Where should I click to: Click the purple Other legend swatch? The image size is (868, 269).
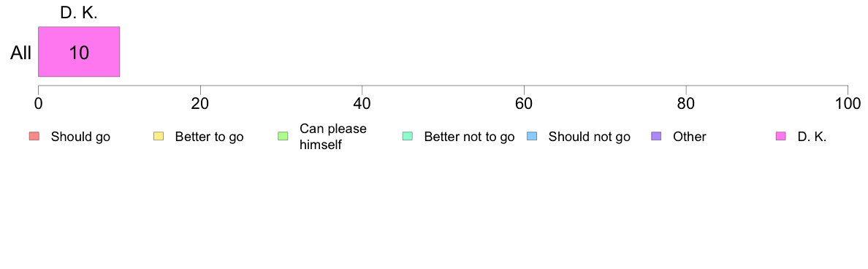pos(656,136)
